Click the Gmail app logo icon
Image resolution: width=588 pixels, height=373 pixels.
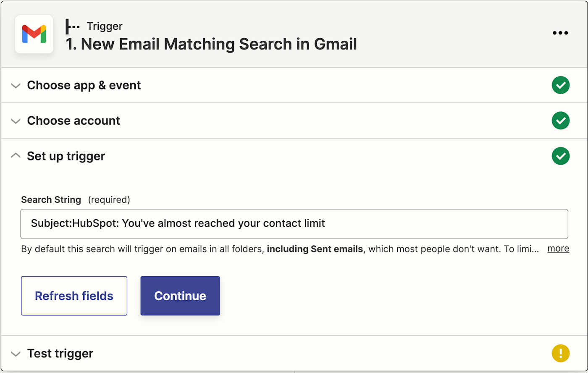click(34, 34)
